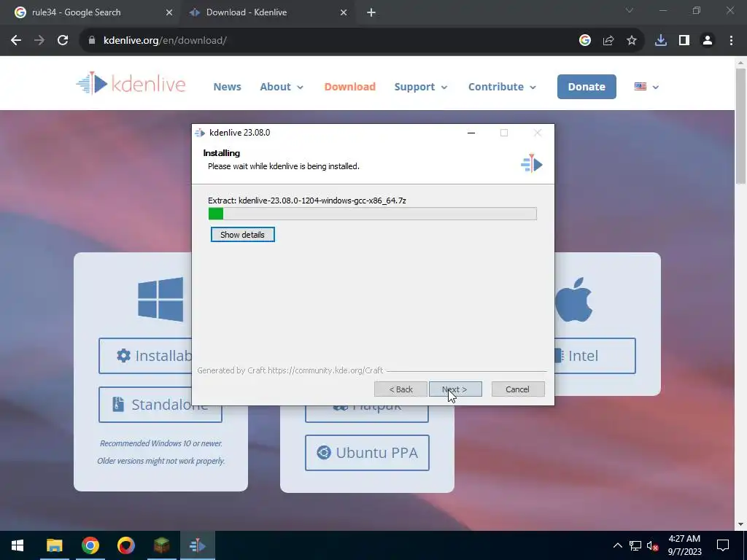The width and height of the screenshot is (747, 560).
Task: View site information via padlock icon
Action: 92,41
